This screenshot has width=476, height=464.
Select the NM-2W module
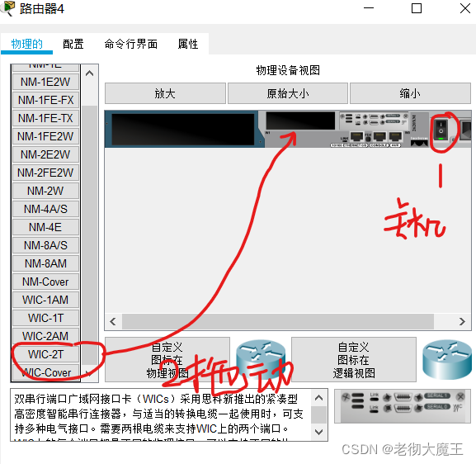(x=45, y=191)
